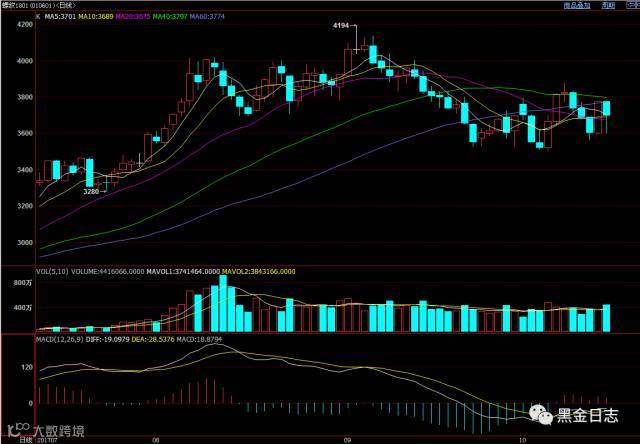Click the 400万 volume axis label
Image resolution: width=640 pixels, height=444 pixels.
[x=22, y=308]
